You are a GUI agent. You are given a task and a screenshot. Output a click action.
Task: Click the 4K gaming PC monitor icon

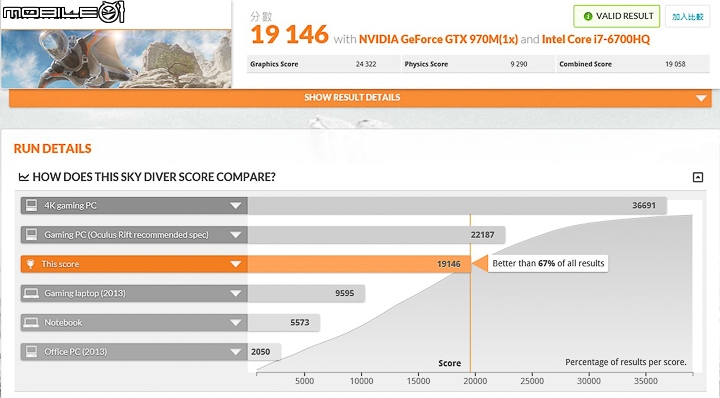[x=31, y=205]
